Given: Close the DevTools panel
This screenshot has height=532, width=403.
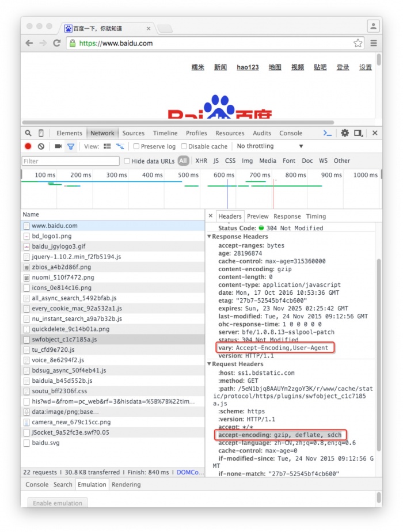Looking at the screenshot, I should tap(375, 133).
